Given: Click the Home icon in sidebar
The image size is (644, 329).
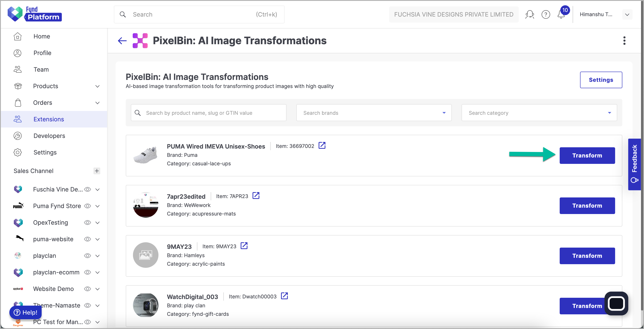Looking at the screenshot, I should click(17, 36).
